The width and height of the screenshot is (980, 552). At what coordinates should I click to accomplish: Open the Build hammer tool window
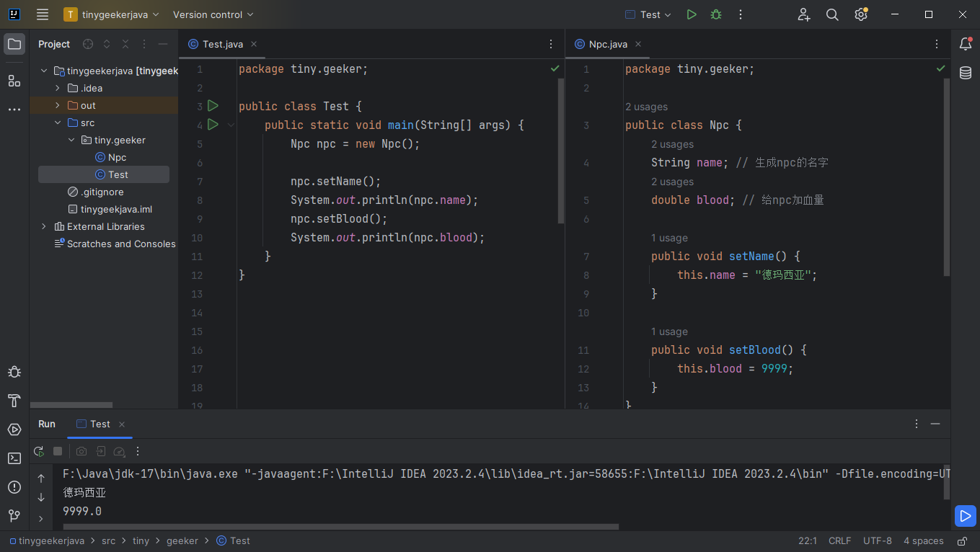14,401
